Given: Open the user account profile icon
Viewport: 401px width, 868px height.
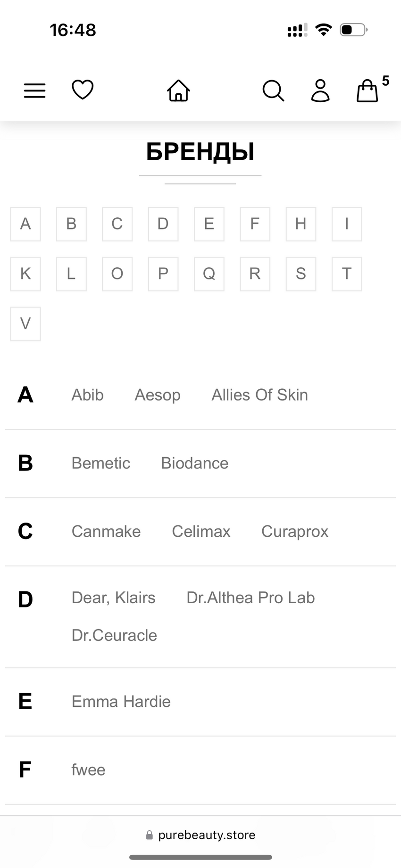Looking at the screenshot, I should (320, 90).
